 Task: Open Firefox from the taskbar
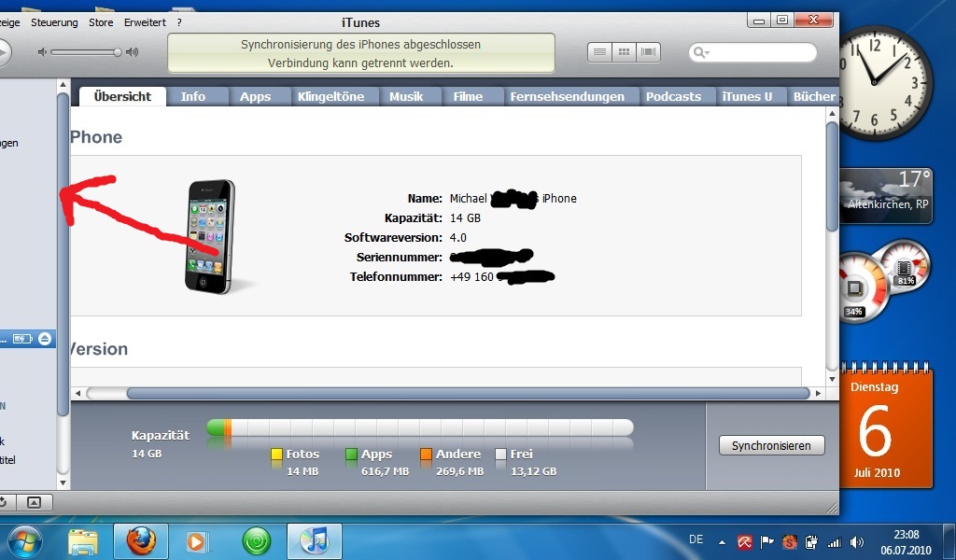(141, 540)
